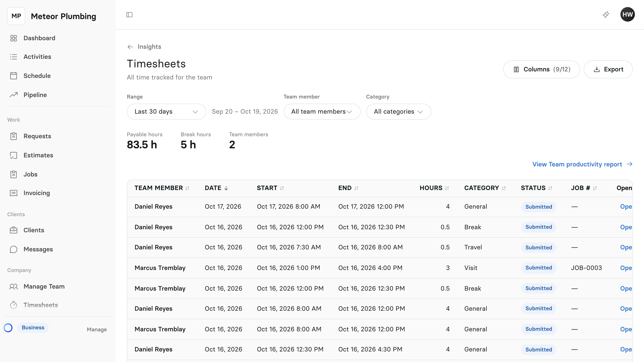Screen dimensions: 644x362
Task: Open the Columns (9/12) selector
Action: coord(542,69)
